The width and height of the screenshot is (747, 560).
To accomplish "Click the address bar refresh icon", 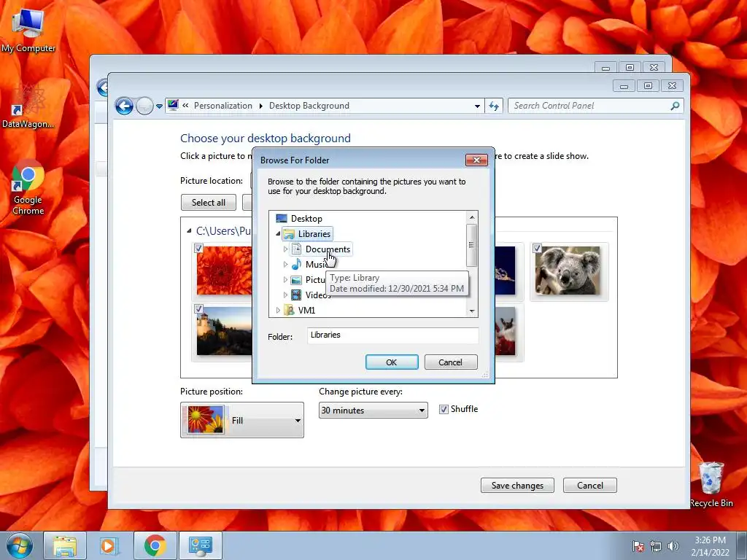I will (x=494, y=106).
